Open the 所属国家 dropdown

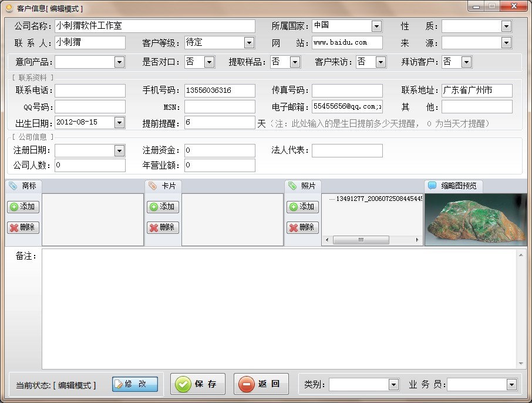coord(376,26)
